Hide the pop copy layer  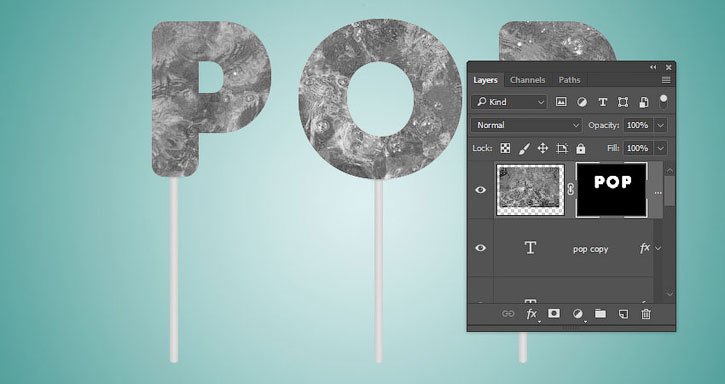pyautogui.click(x=480, y=248)
